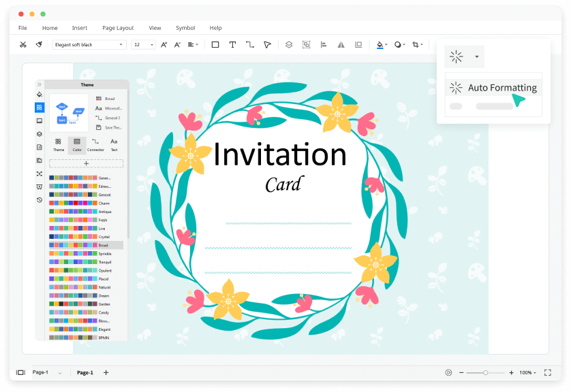Select the Format Painter brush icon

(39, 44)
